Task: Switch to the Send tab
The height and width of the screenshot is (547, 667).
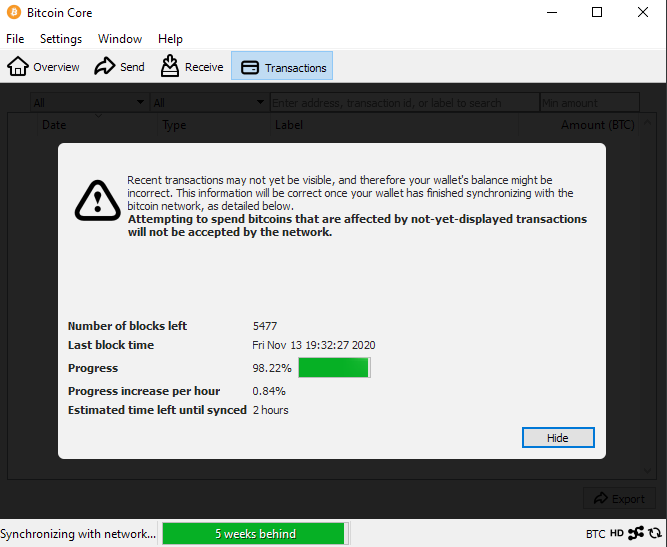Action: 120,67
